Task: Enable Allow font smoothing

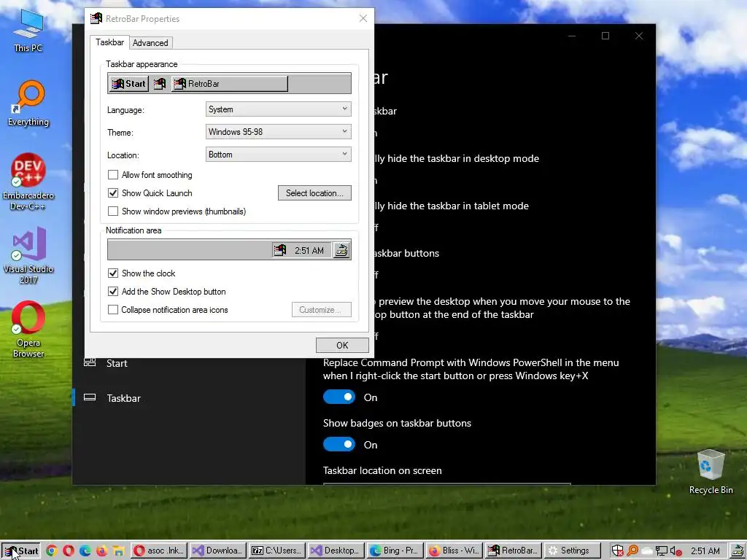Action: tap(113, 175)
